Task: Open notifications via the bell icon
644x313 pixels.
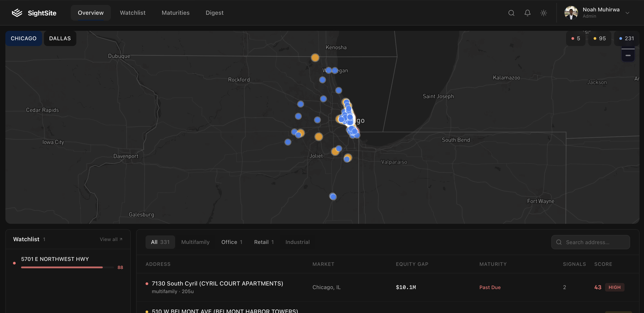Action: pos(527,13)
